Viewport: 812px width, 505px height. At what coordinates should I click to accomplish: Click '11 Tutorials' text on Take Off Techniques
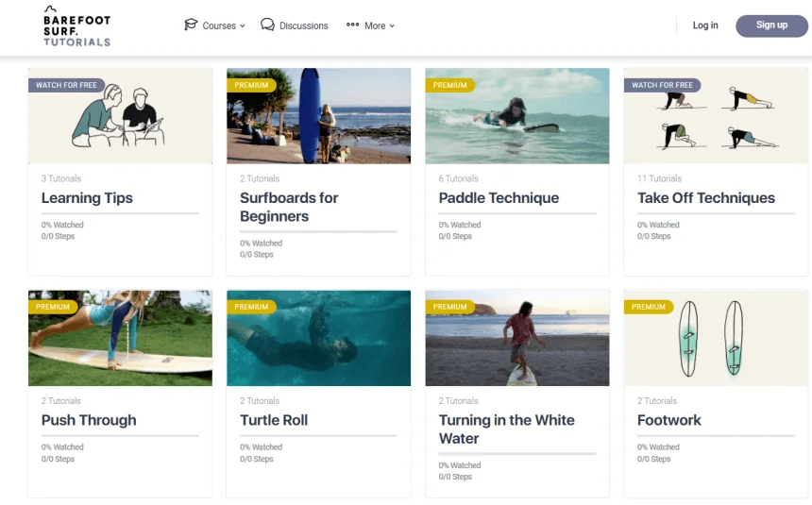point(659,178)
